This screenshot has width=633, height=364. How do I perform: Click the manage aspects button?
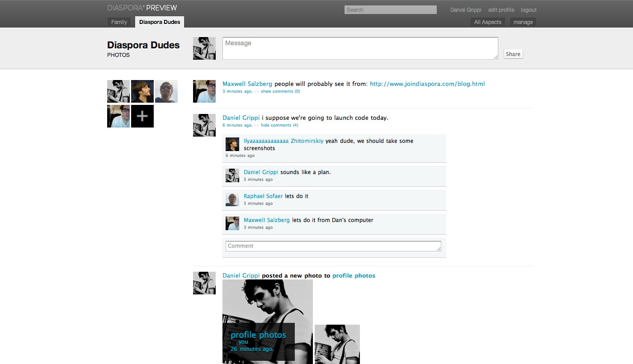[x=523, y=22]
